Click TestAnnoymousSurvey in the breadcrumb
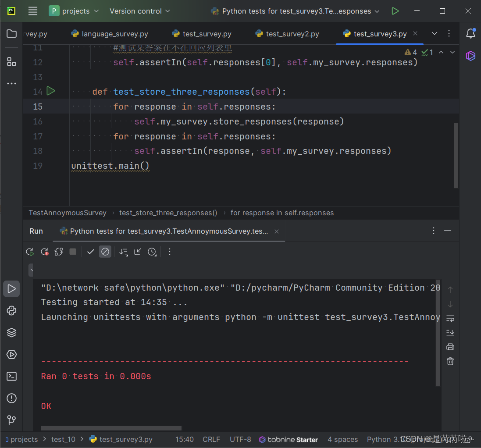The width and height of the screenshot is (481, 448). tap(68, 213)
